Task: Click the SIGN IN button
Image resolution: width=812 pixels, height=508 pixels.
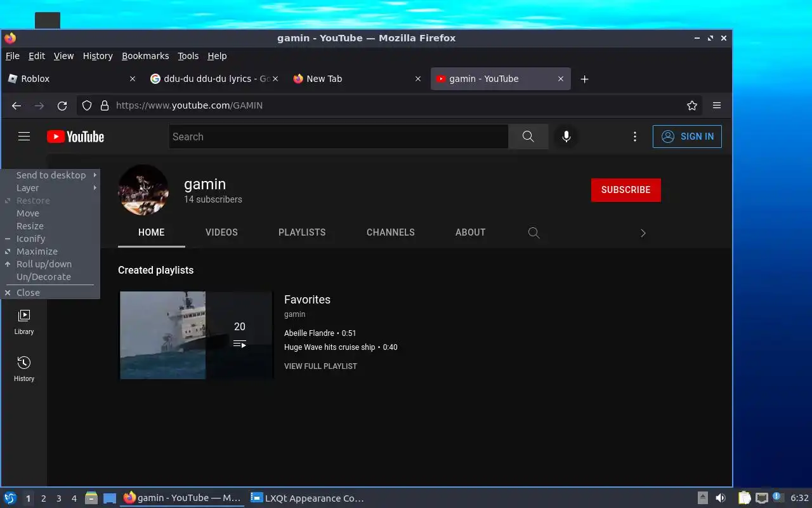Action: pos(687,137)
